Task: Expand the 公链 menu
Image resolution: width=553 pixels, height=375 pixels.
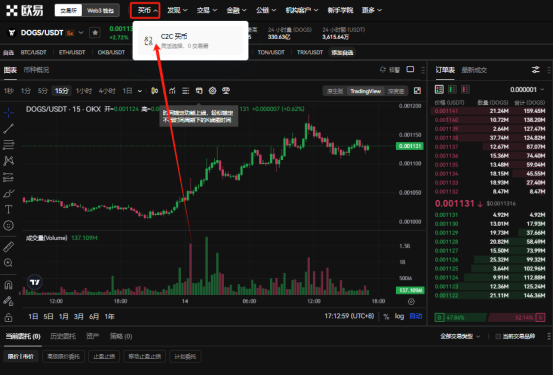Action: [x=266, y=10]
